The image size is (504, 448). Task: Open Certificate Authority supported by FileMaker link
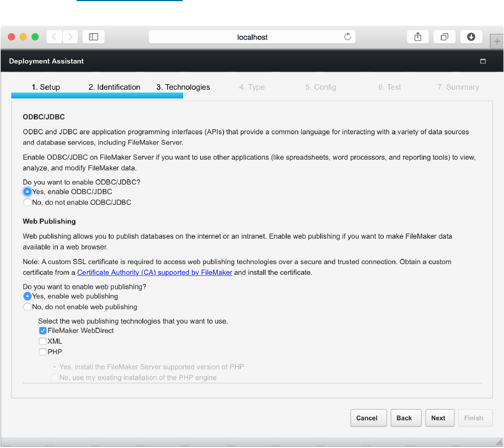pyautogui.click(x=154, y=273)
